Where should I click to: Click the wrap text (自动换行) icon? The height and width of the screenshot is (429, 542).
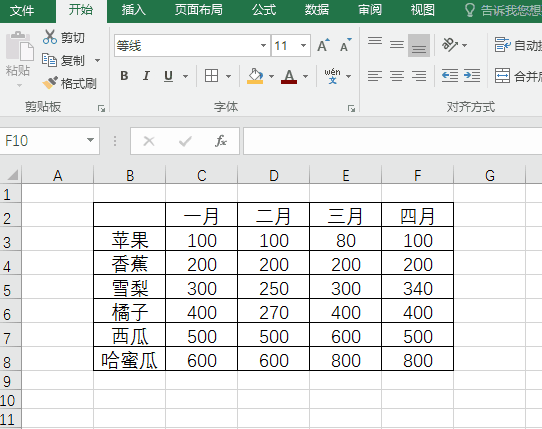tap(502, 45)
